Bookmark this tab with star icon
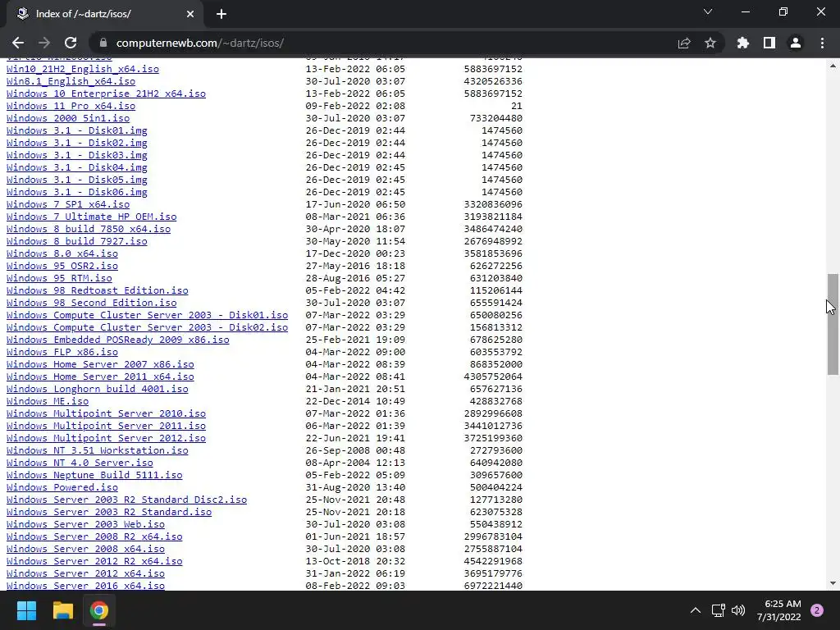 (x=710, y=43)
